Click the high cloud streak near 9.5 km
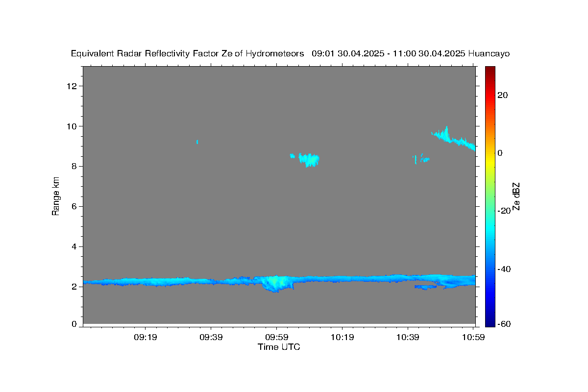588x392 pixels. [x=453, y=139]
